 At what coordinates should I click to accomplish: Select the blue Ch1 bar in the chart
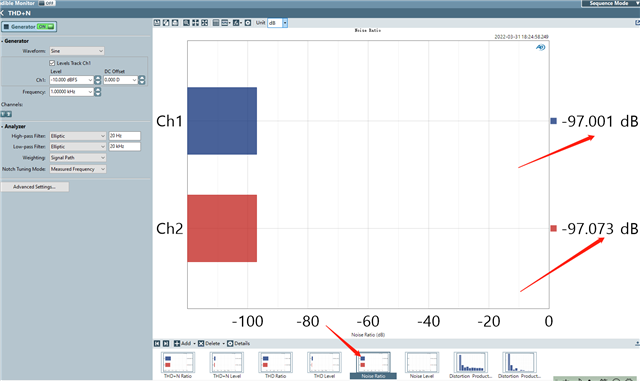tap(222, 121)
